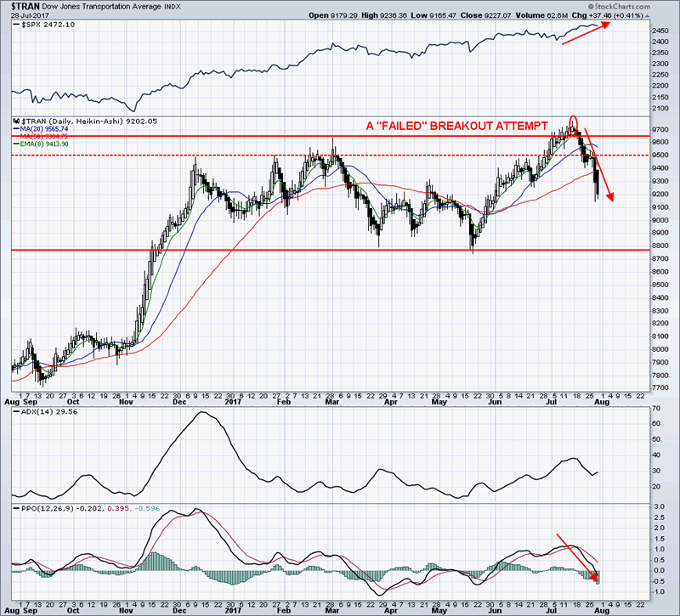Viewport: 680px width, 616px height.
Task: Click the 3.0 value on the PPO axis
Action: pos(660,506)
